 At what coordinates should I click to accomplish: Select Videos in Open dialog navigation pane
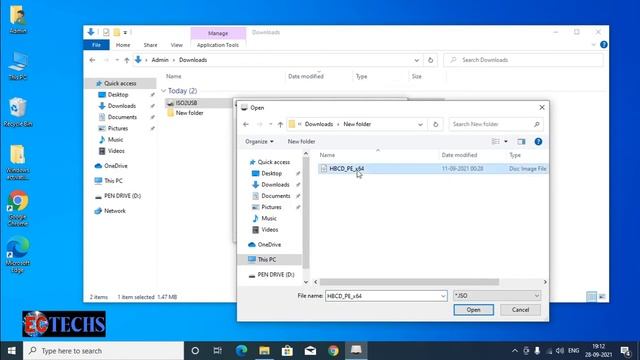tap(269, 230)
